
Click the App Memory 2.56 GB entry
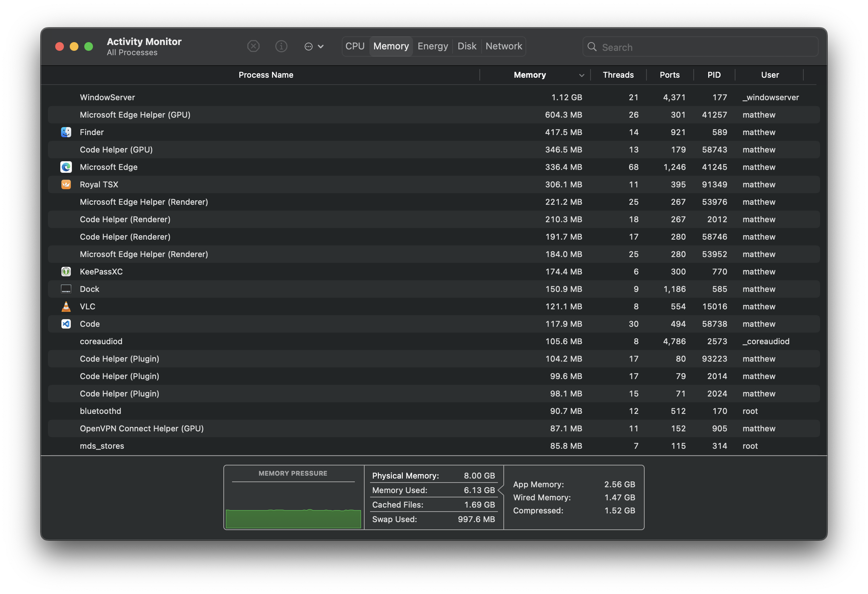[574, 484]
